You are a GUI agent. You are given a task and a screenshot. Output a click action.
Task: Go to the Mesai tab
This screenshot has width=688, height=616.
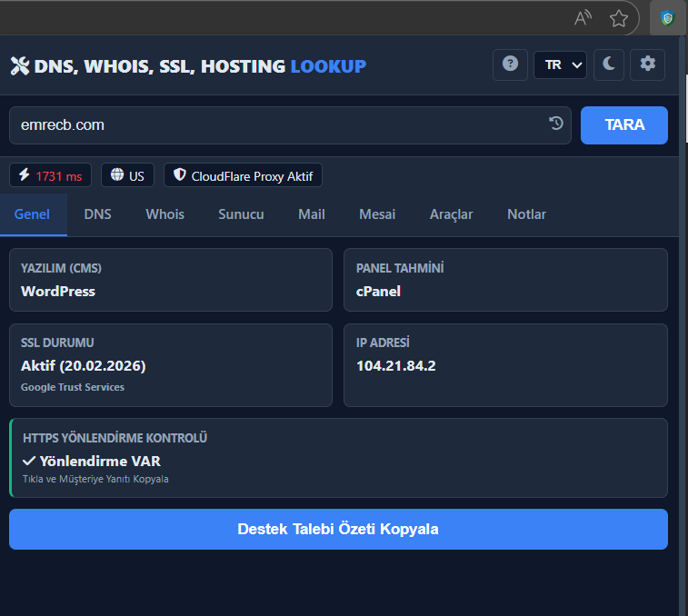click(x=377, y=214)
